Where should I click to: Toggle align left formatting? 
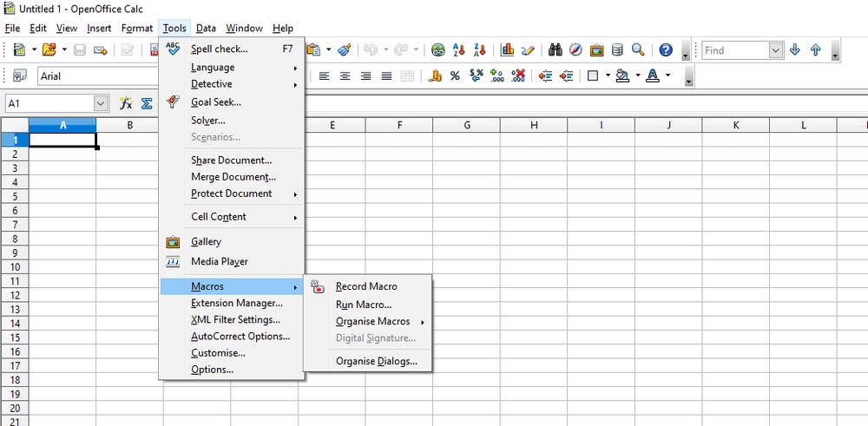click(x=324, y=76)
